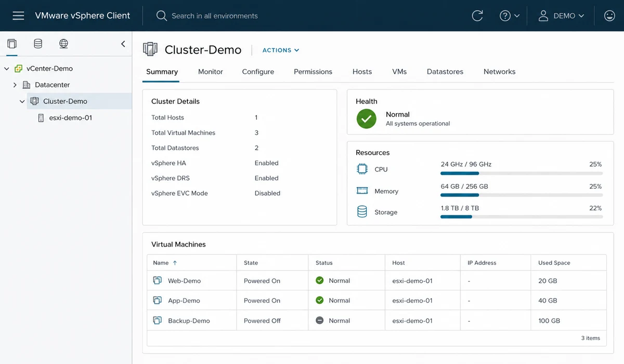Click the Used Space column header
624x364 pixels.
(569, 263)
